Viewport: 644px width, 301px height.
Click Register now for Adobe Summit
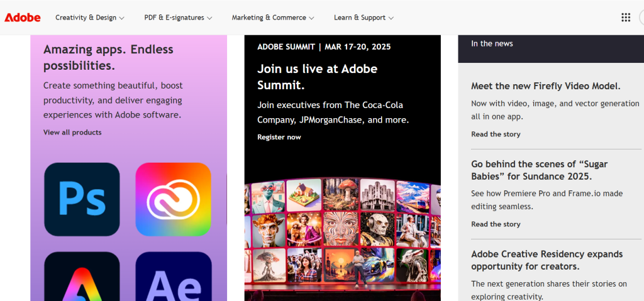[x=279, y=137]
